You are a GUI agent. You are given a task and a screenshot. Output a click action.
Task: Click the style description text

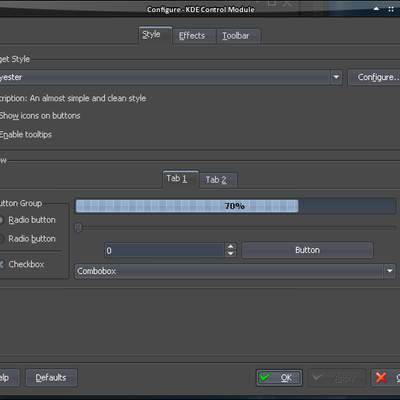click(73, 98)
